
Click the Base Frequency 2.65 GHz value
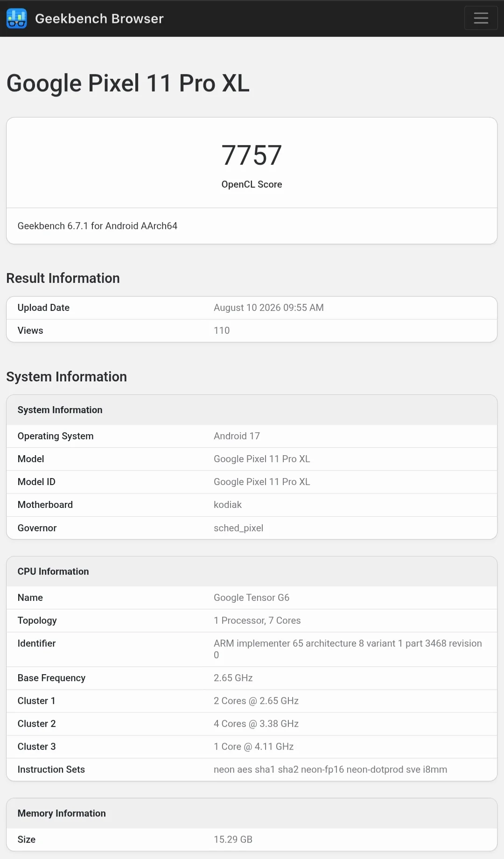[233, 678]
